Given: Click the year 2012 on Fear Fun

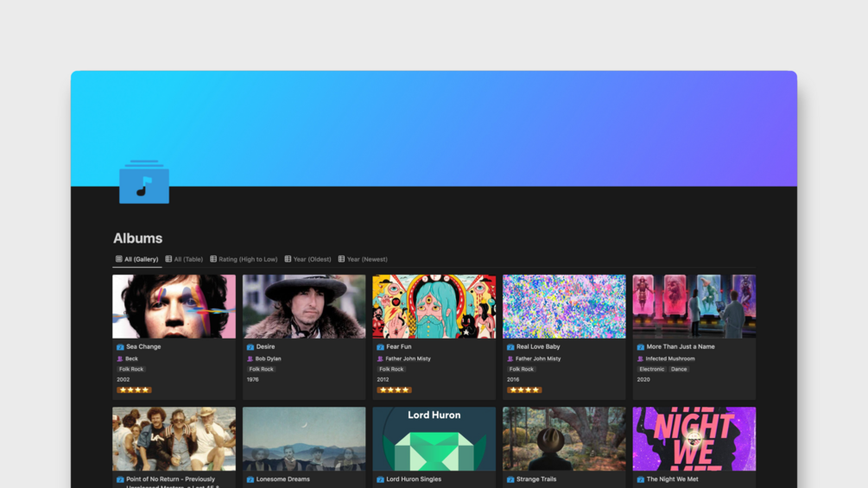Looking at the screenshot, I should click(x=383, y=379).
